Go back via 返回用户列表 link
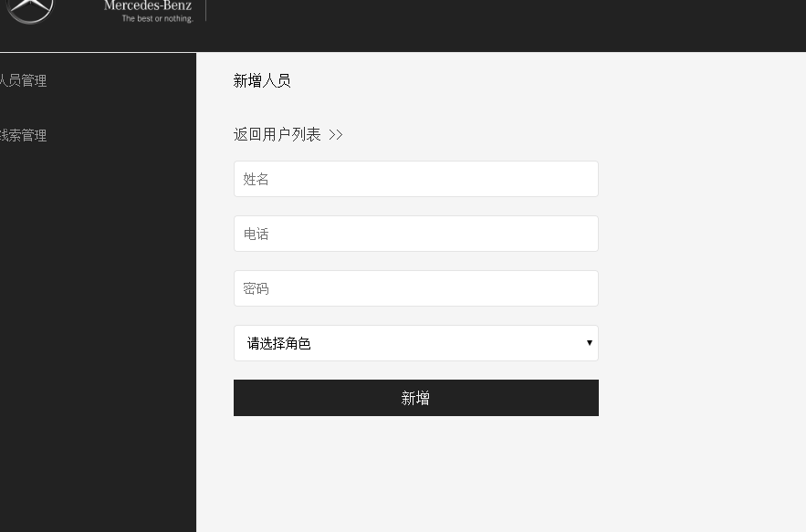Viewport: 806px width, 532px height. click(x=277, y=135)
